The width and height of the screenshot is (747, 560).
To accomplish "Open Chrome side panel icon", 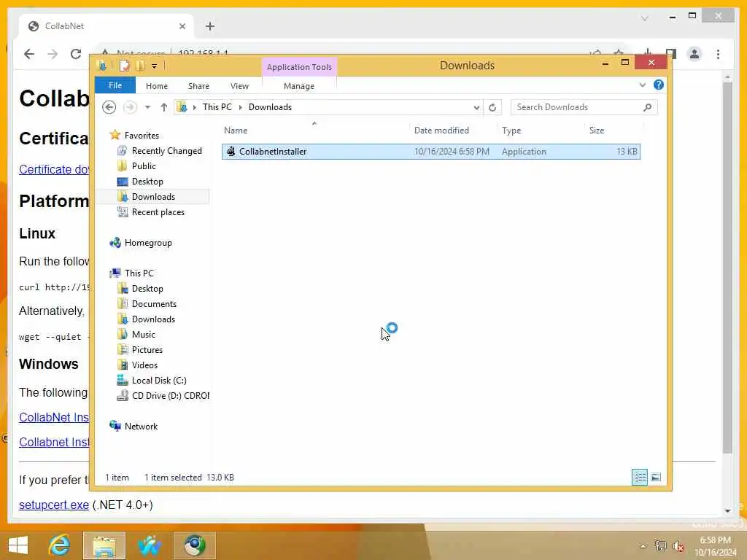I will pyautogui.click(x=671, y=53).
